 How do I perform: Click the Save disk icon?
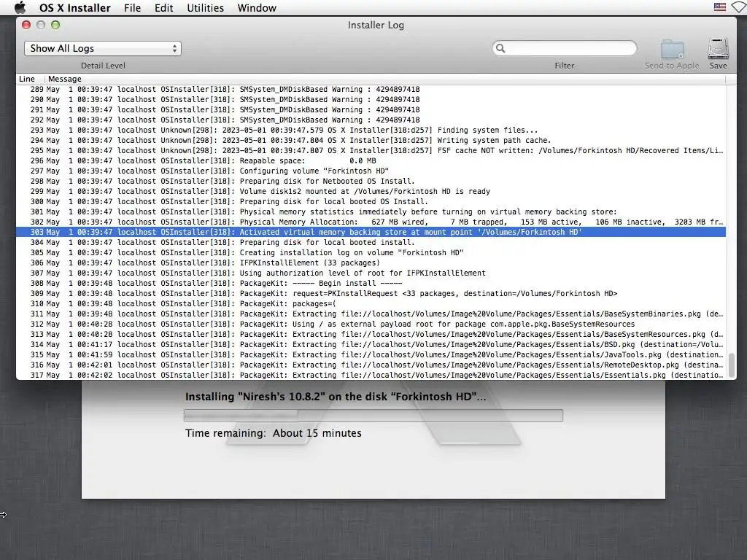pos(718,49)
